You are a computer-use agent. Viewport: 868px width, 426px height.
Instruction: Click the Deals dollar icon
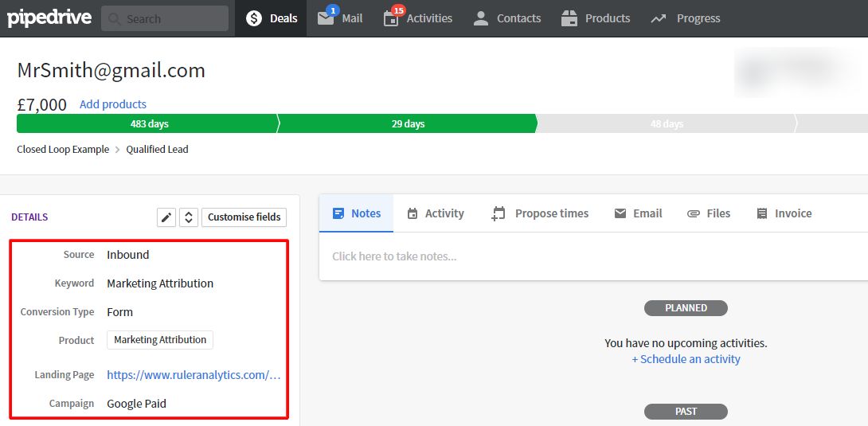tap(254, 18)
